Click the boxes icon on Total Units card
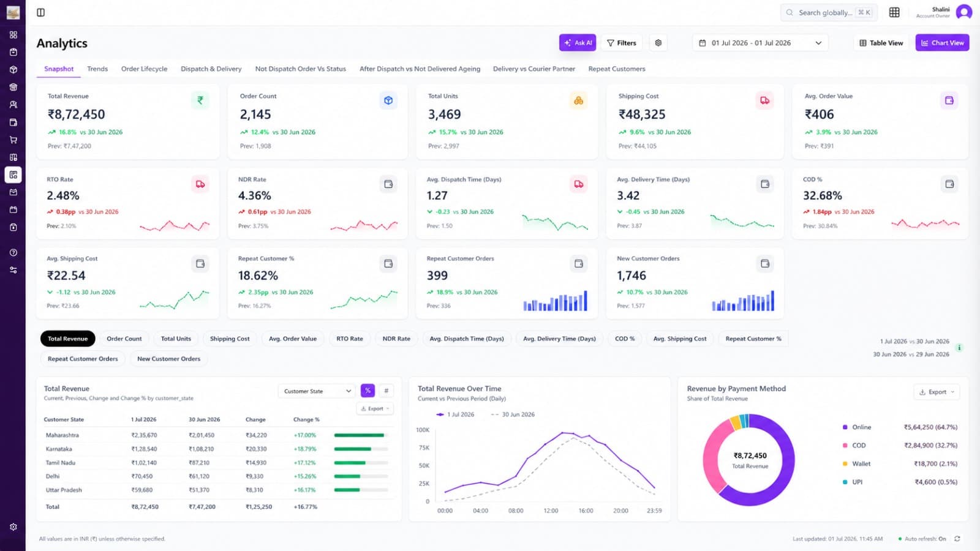Screen dimensions: 980x551 (578, 100)
